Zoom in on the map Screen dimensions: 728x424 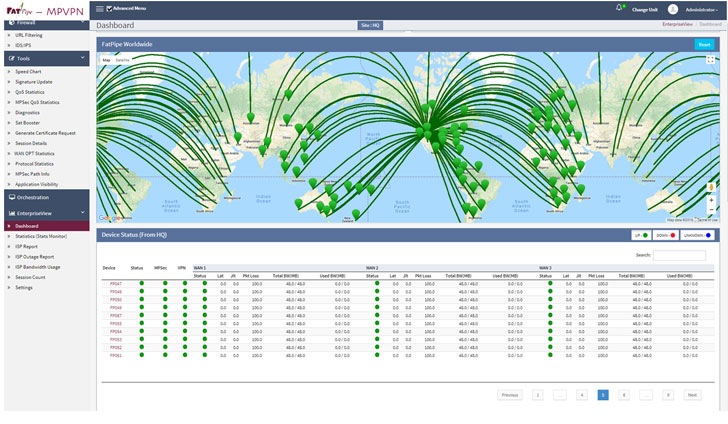tap(711, 198)
